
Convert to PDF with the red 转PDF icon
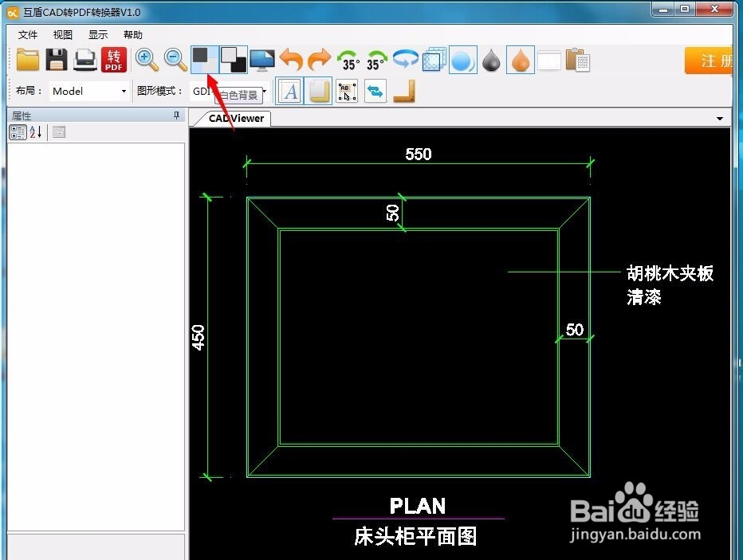pyautogui.click(x=114, y=60)
